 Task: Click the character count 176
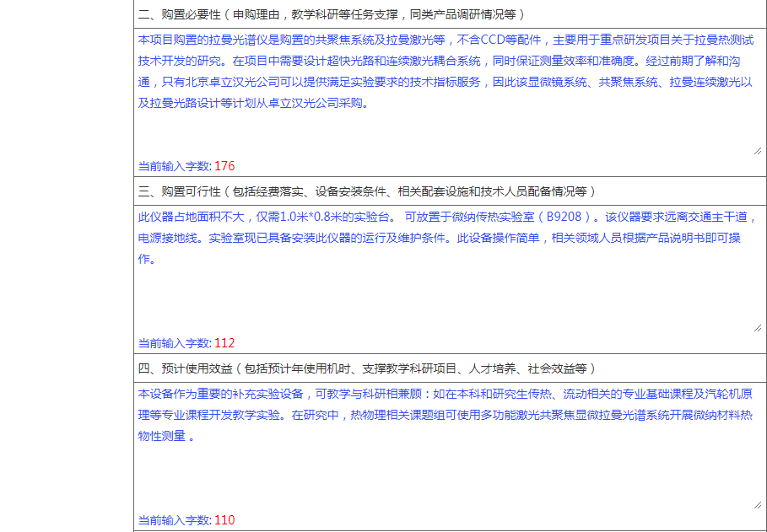(x=224, y=165)
